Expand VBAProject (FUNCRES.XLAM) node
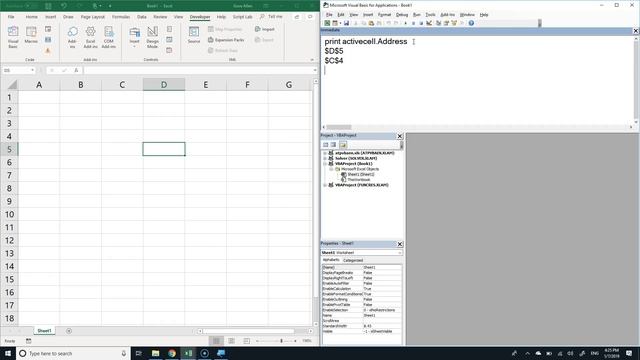Viewport: 640px width, 360px height. tap(325, 185)
